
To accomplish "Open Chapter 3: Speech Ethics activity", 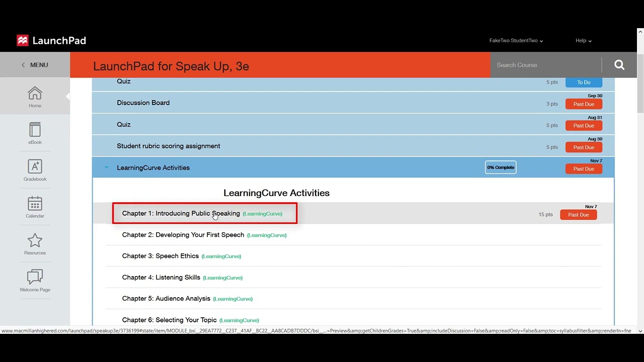I will (160, 256).
